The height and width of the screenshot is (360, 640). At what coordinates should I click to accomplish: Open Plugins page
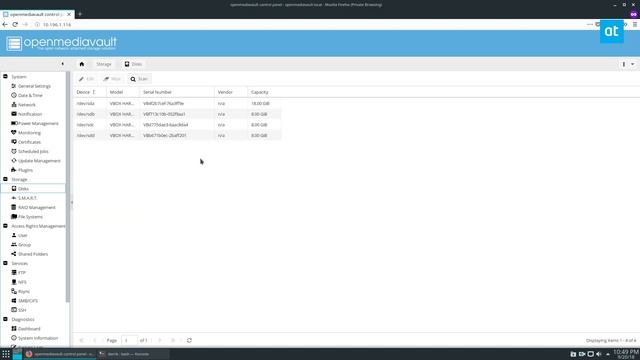(x=25, y=170)
